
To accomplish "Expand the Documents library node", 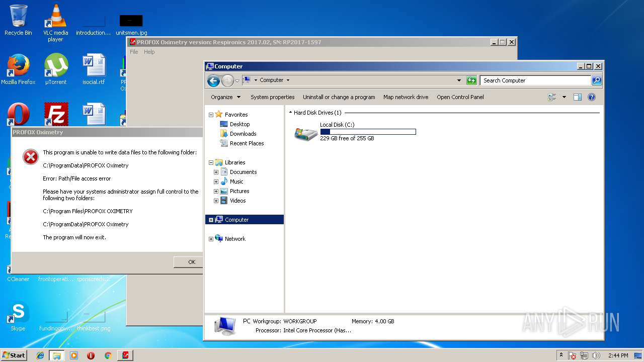I will [216, 172].
